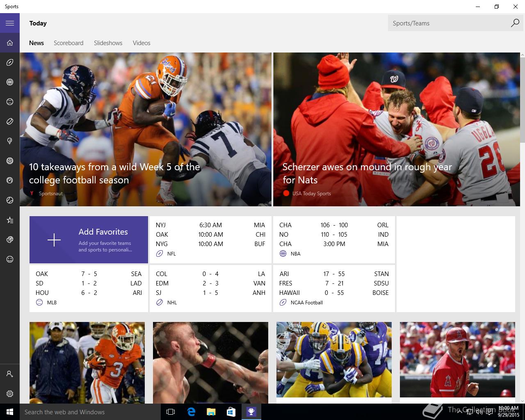Viewport: 525px width, 420px height.
Task: Click the NCAA Football icon in scores tile
Action: point(283,303)
